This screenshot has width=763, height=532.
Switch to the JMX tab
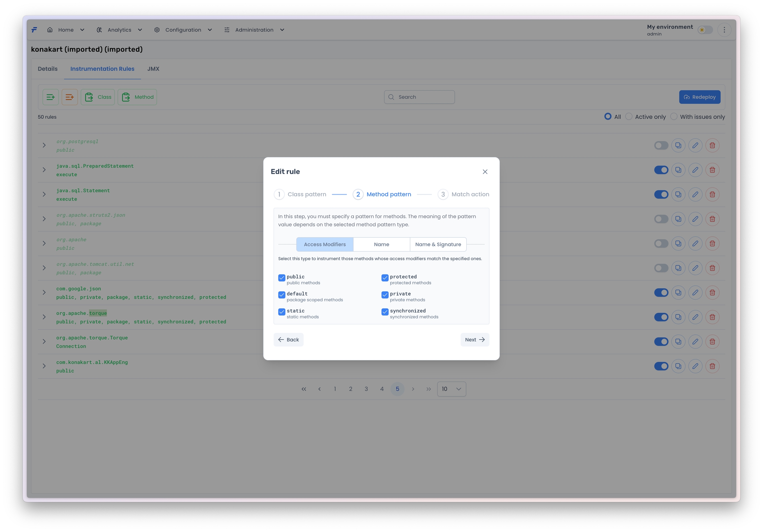(x=153, y=69)
